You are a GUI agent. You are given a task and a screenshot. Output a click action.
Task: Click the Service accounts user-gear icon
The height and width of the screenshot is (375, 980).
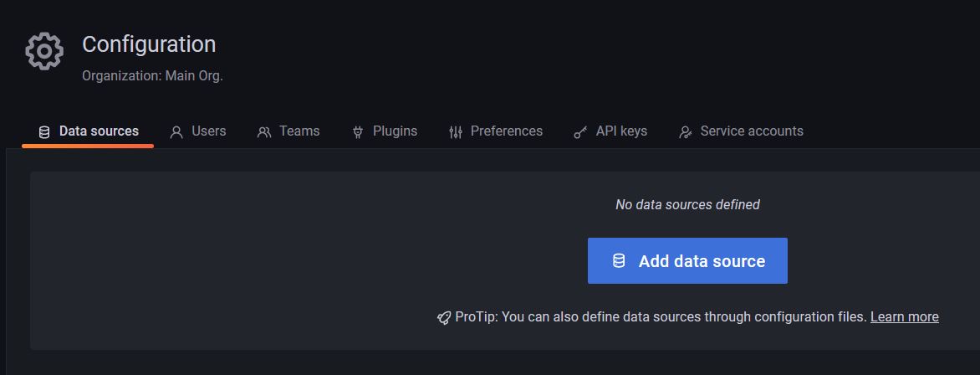click(x=686, y=132)
